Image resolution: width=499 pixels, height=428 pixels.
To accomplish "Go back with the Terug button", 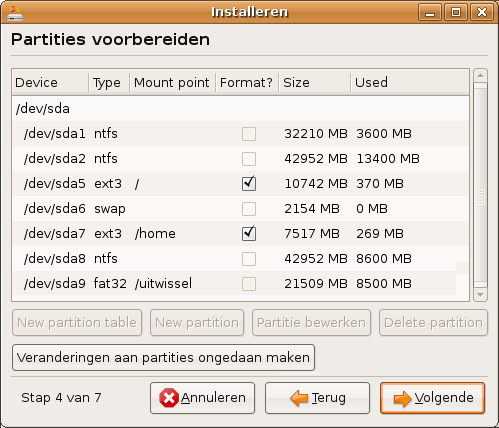I will (x=317, y=398).
